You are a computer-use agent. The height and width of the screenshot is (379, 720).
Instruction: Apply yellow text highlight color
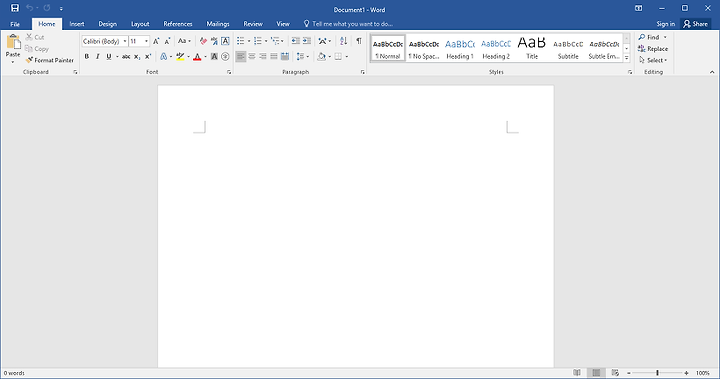[x=180, y=57]
